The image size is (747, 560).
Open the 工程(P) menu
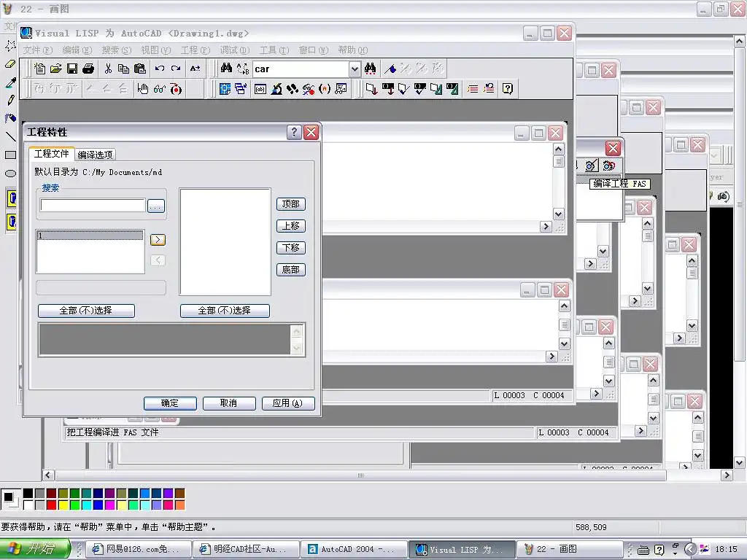[196, 50]
